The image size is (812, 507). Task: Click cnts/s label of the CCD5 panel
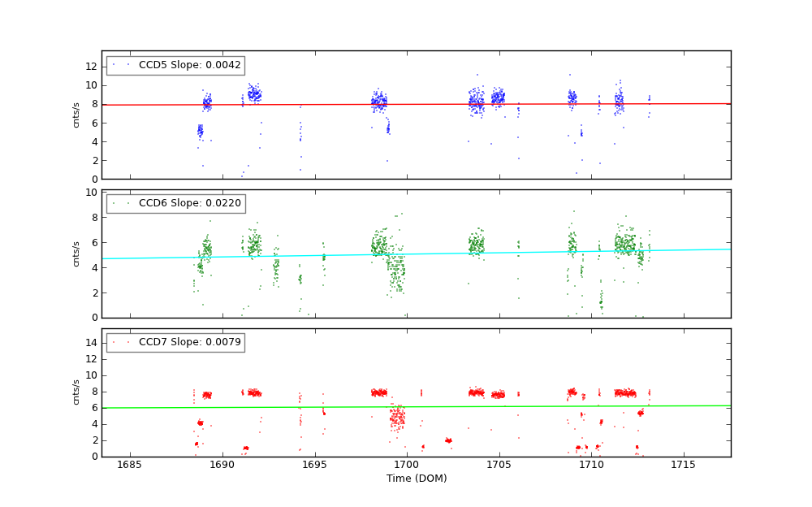(77, 115)
